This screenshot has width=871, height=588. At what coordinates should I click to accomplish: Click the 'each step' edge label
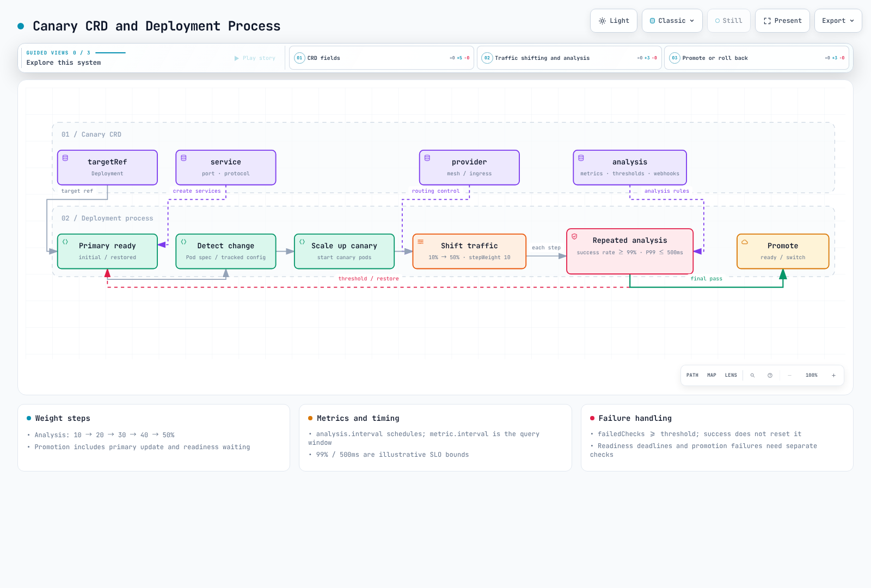click(546, 248)
